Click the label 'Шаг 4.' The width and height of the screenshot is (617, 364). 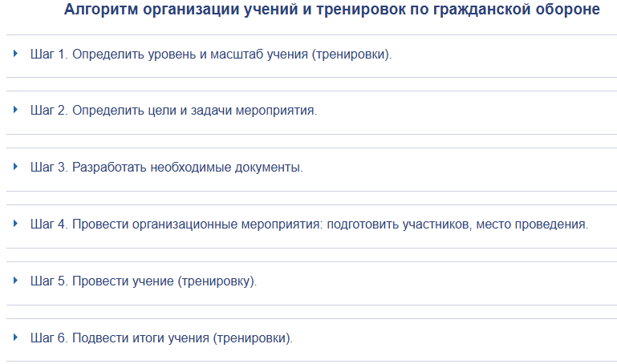(x=49, y=224)
